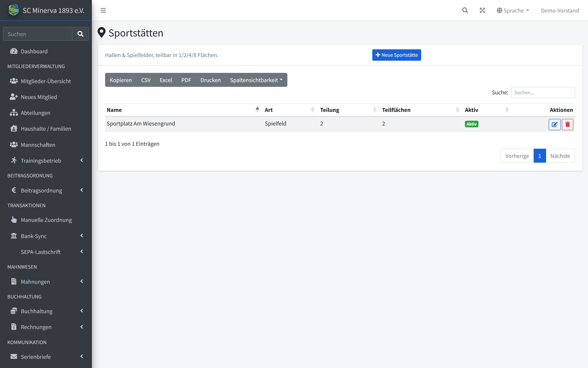Image resolution: width=588 pixels, height=368 pixels.
Task: Export table as PDF
Action: click(x=186, y=80)
